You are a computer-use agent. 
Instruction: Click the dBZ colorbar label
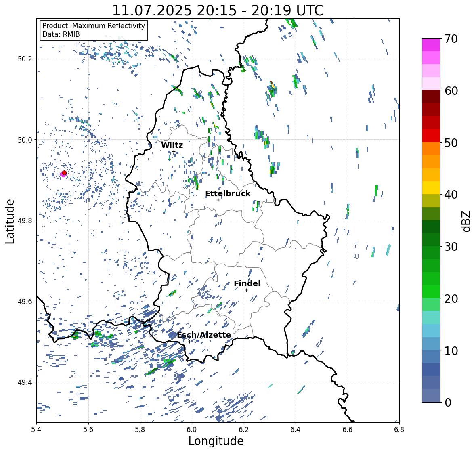[467, 221]
